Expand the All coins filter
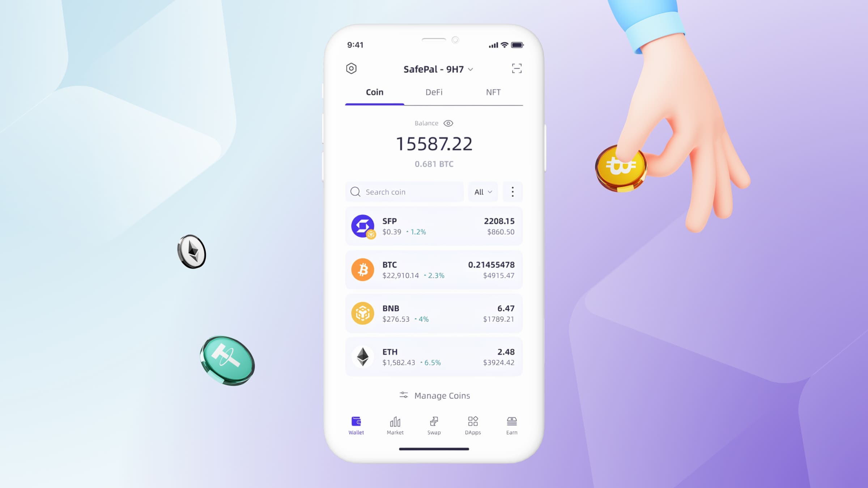This screenshot has width=868, height=488. coord(482,191)
